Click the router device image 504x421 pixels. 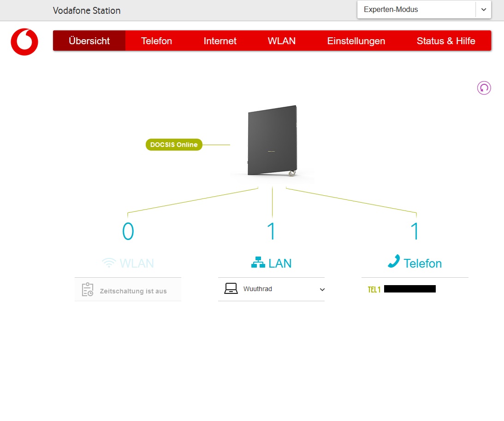(x=272, y=140)
